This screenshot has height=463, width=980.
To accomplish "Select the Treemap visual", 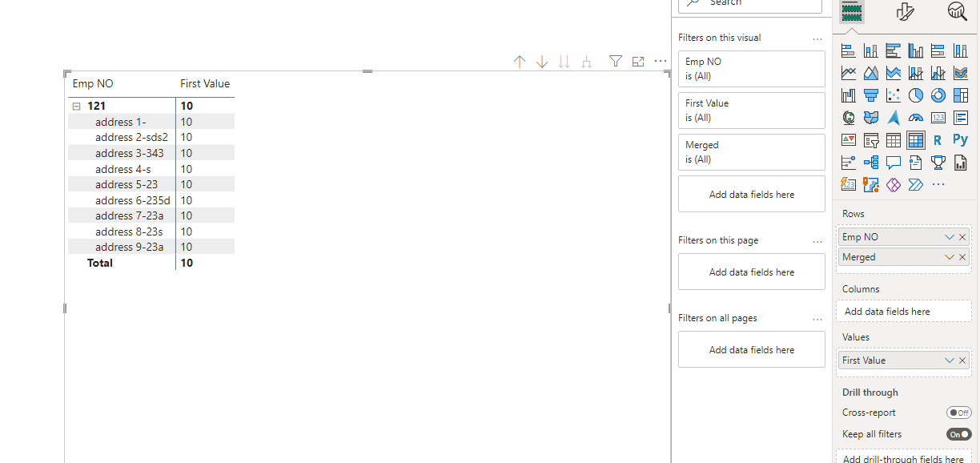I will coord(961,95).
